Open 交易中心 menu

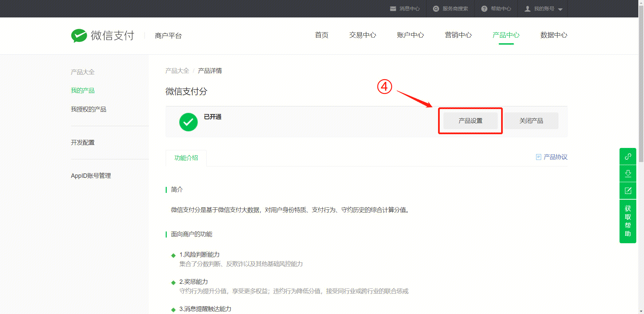click(x=363, y=35)
